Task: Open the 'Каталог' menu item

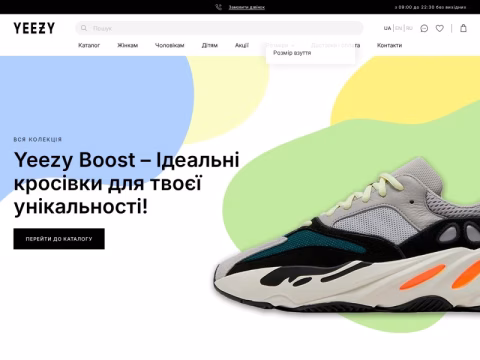Action: [89, 45]
